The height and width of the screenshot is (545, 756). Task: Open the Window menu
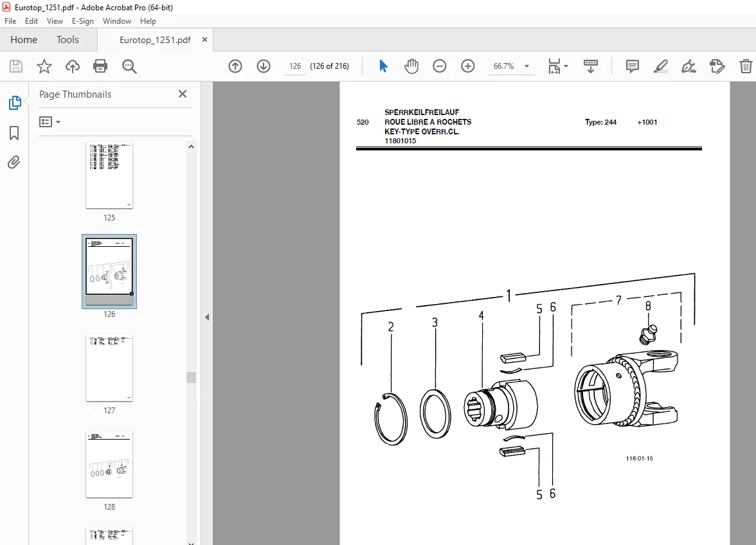click(x=117, y=21)
